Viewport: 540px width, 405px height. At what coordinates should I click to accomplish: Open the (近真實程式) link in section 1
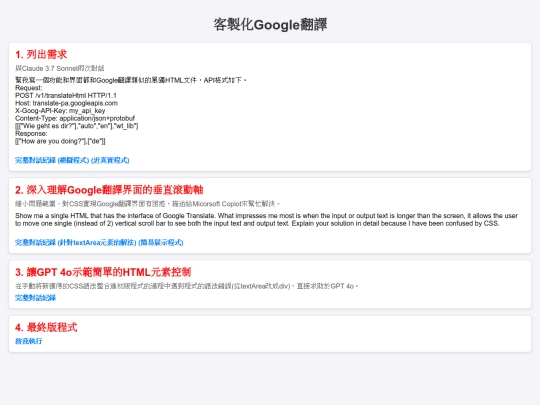click(110, 160)
